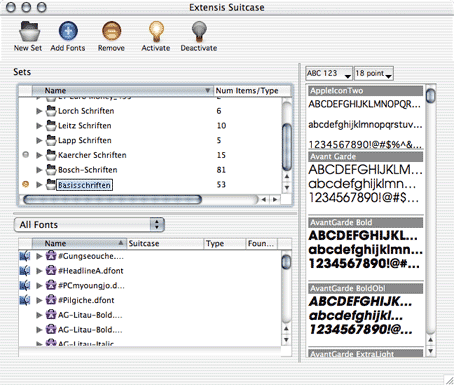Expand the #Pilgiche.dfont entry
Image resolution: width=454 pixels, height=385 pixels.
(x=39, y=300)
